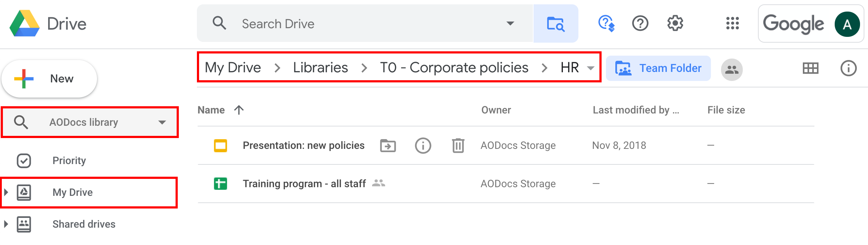
Task: Open the Google apps grid icon
Action: 732,23
